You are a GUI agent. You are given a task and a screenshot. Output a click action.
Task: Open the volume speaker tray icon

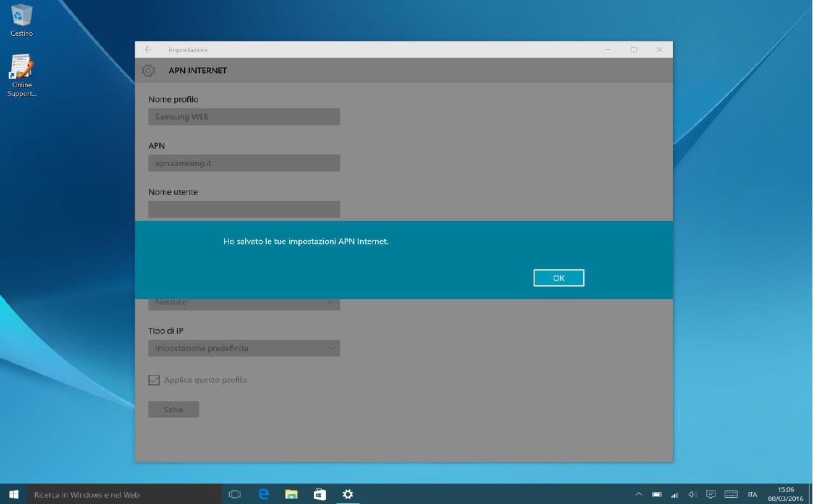tap(693, 494)
